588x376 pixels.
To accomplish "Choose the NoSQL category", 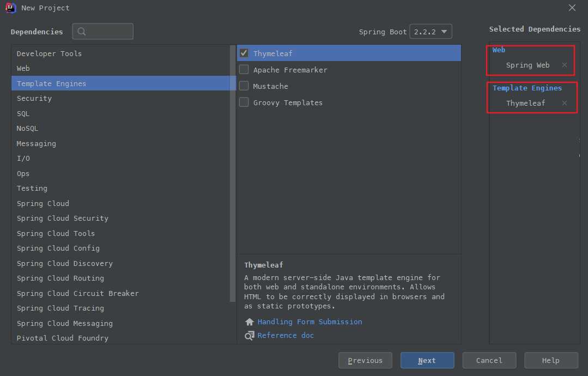I will coord(121,128).
